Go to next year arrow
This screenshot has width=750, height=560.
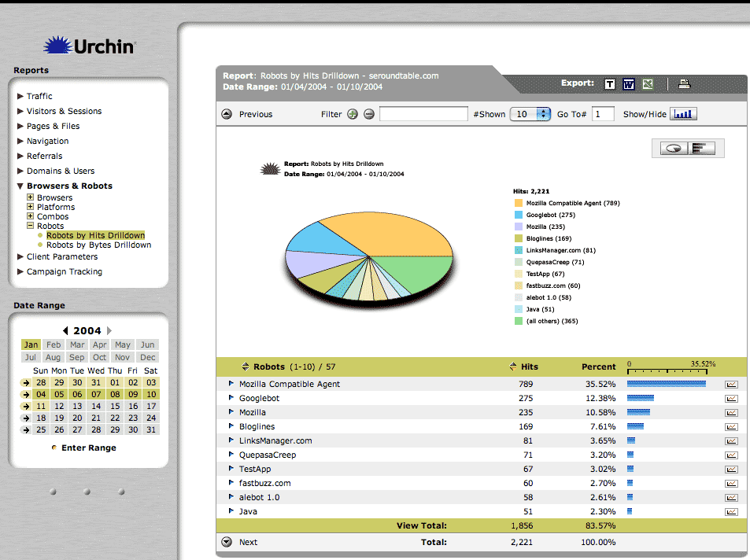tap(109, 330)
